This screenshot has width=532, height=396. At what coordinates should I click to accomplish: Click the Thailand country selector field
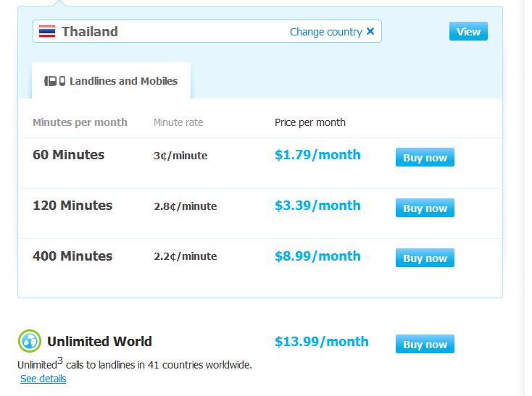[x=207, y=31]
